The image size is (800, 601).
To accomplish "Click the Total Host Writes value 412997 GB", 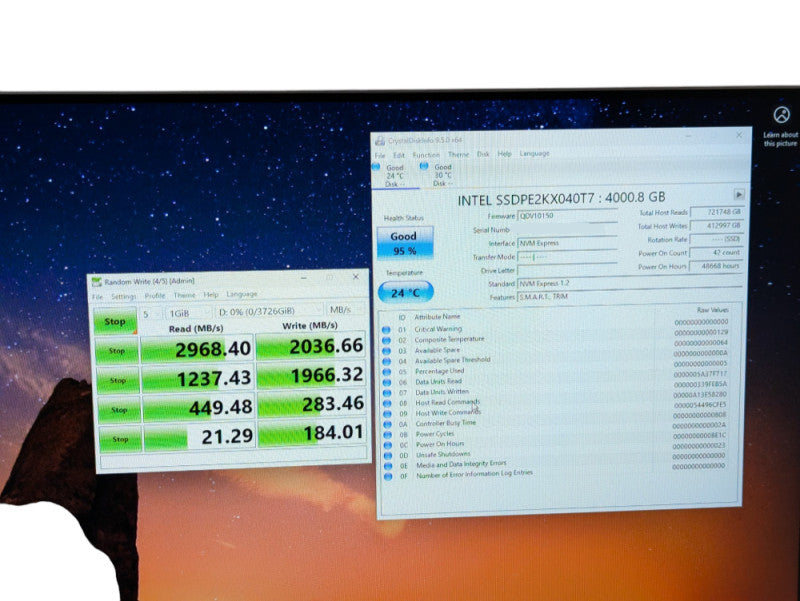I will coord(716,226).
